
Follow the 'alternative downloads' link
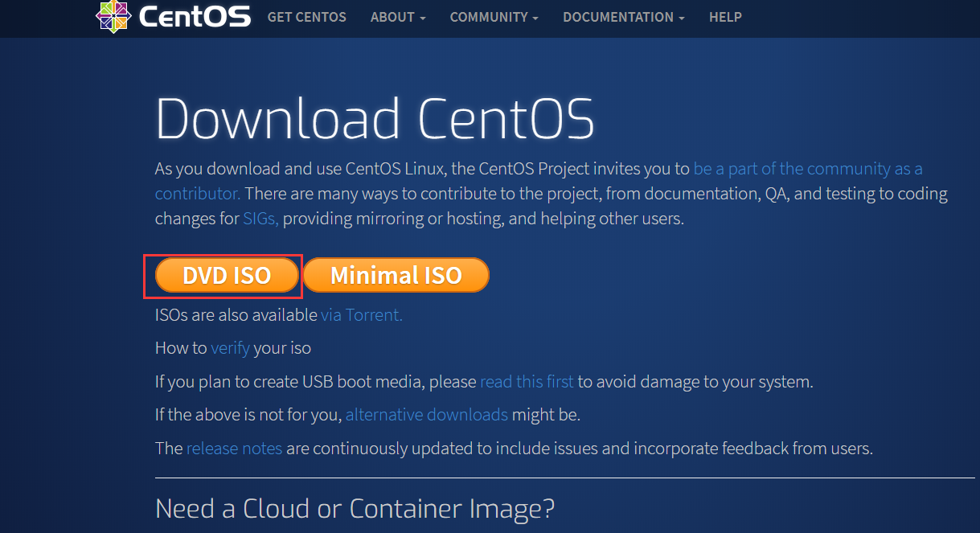(x=427, y=416)
